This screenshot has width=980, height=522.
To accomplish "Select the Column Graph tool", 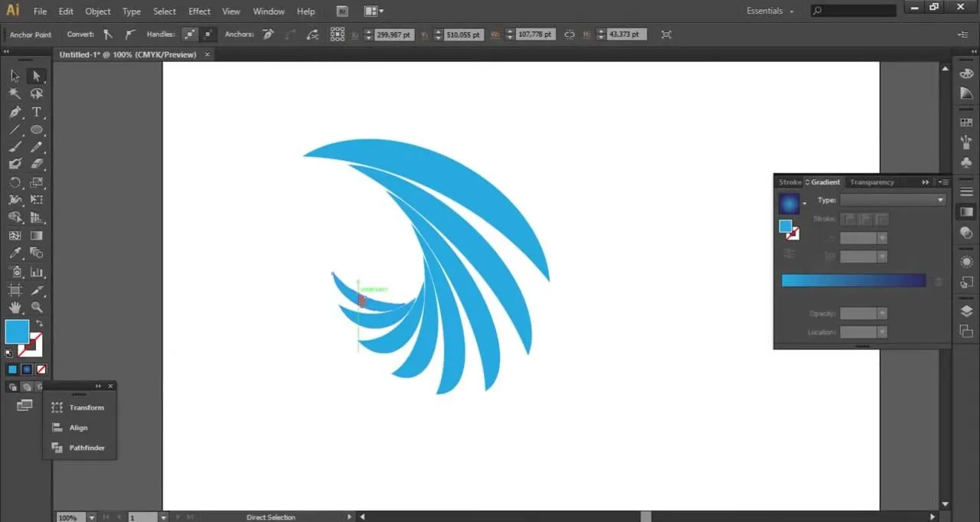I will tap(36, 272).
